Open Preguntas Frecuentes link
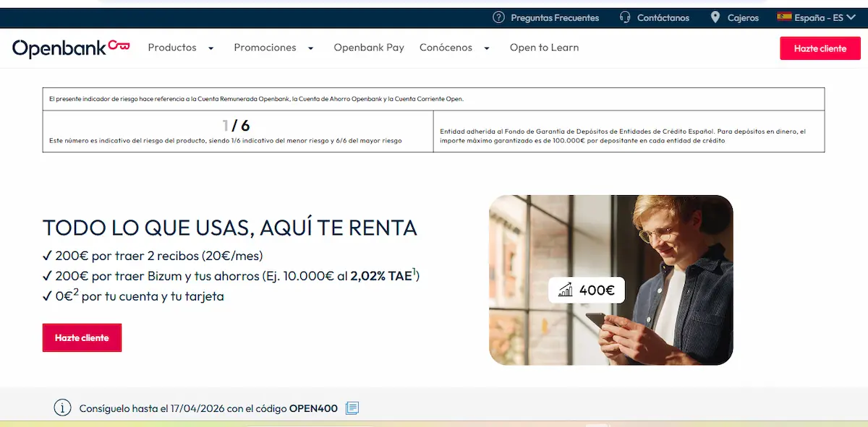The width and height of the screenshot is (868, 427). 555,17
